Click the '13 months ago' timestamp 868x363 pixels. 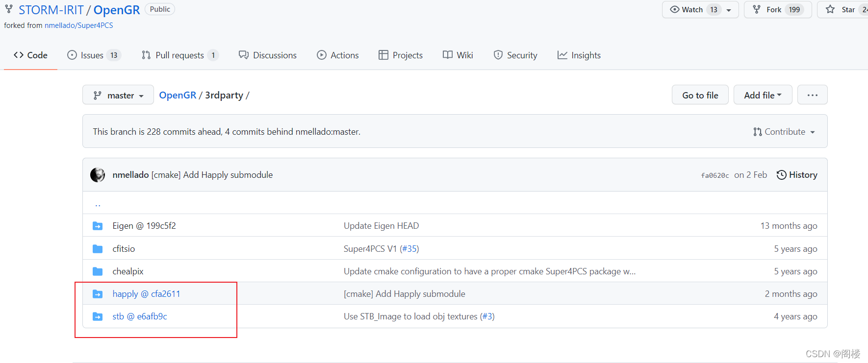[789, 226]
